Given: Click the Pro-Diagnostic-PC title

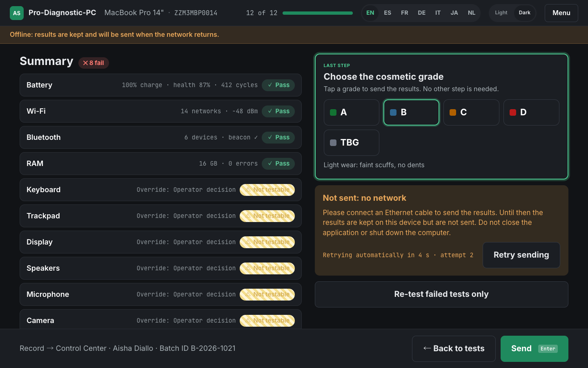Looking at the screenshot, I should click(x=62, y=13).
